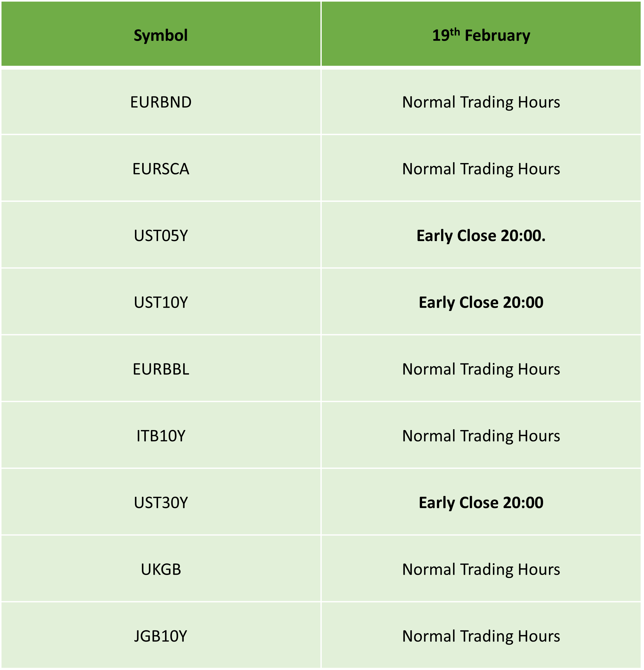Select the JGB10Y symbol cell
Viewport: 644px width, 670px height.
click(x=161, y=635)
